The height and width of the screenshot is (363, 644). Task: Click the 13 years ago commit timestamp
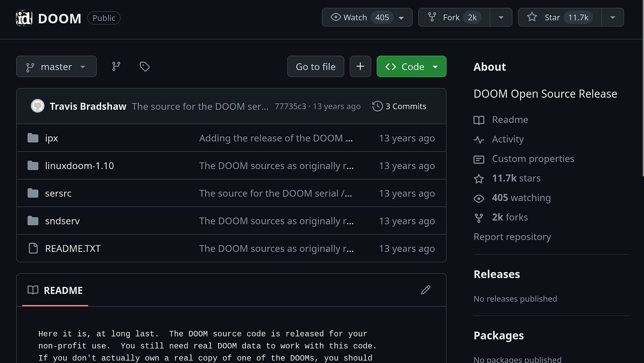coord(337,106)
